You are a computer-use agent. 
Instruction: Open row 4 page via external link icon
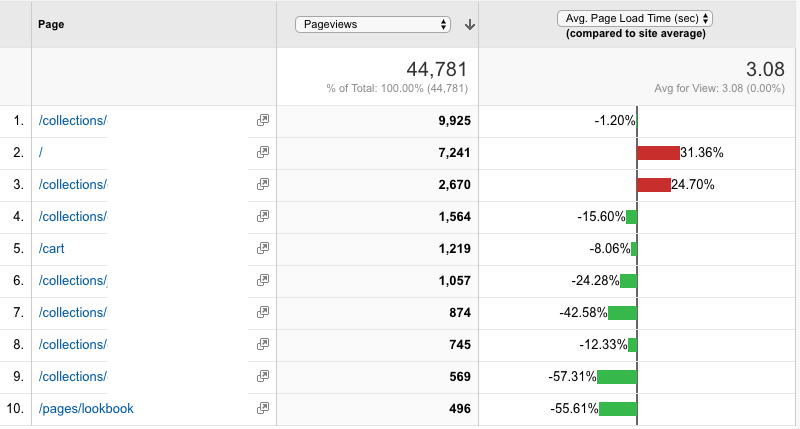pos(263,216)
